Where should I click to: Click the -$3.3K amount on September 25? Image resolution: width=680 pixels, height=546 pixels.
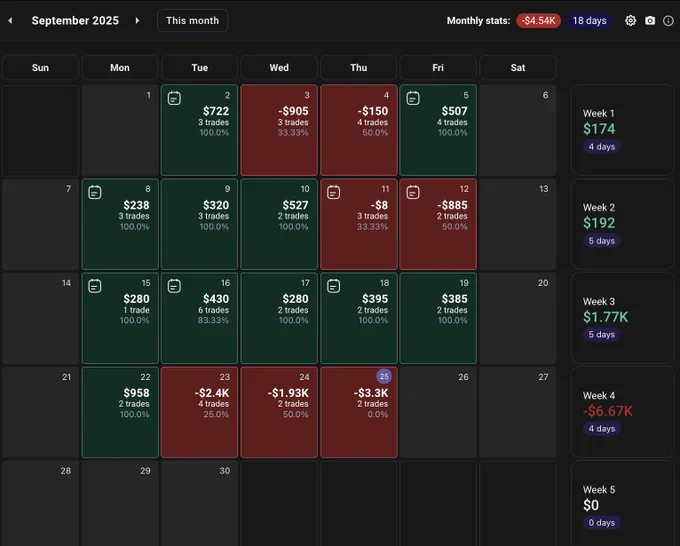[x=371, y=393]
